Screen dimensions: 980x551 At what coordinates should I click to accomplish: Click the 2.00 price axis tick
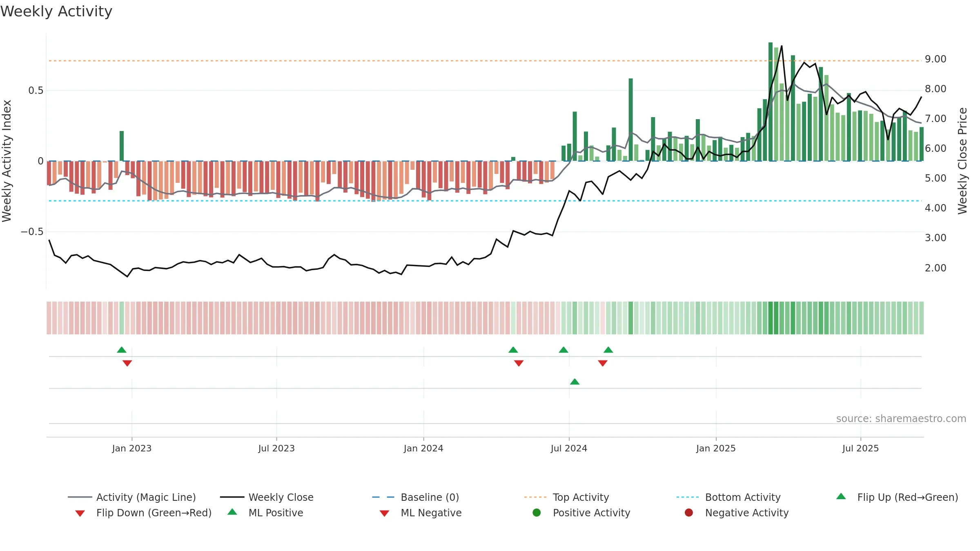[x=935, y=268]
